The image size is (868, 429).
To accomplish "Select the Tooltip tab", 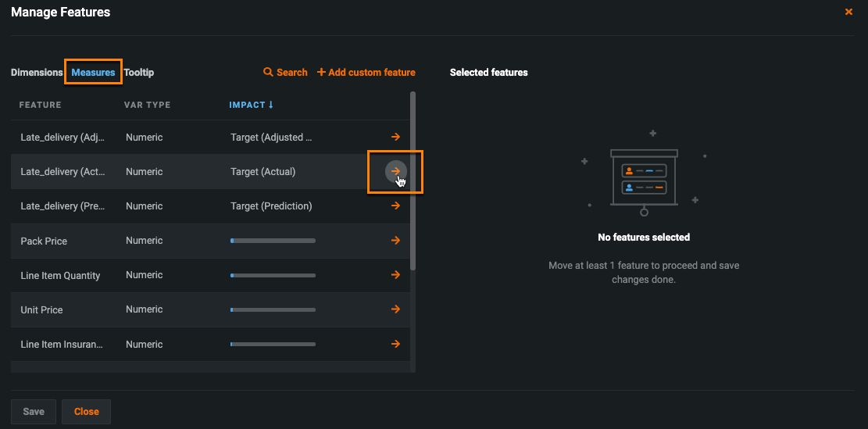I will (x=139, y=73).
